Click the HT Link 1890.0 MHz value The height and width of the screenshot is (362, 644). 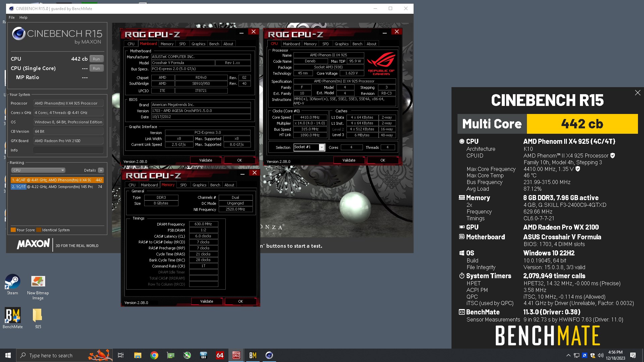tap(310, 135)
